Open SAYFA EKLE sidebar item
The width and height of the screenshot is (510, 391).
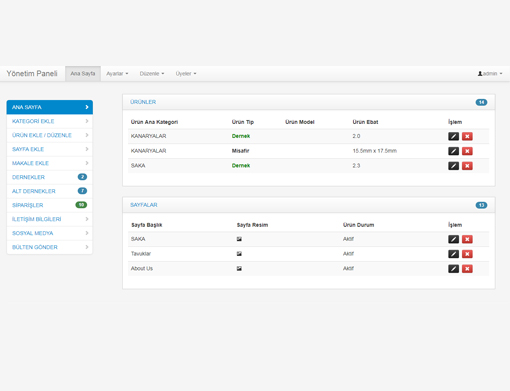50,149
